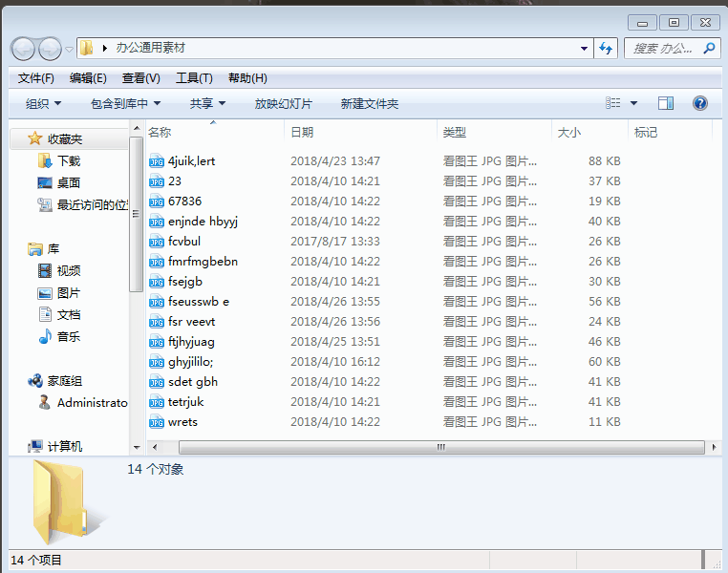Open the change view icon
Image resolution: width=728 pixels, height=573 pixels.
pyautogui.click(x=613, y=103)
